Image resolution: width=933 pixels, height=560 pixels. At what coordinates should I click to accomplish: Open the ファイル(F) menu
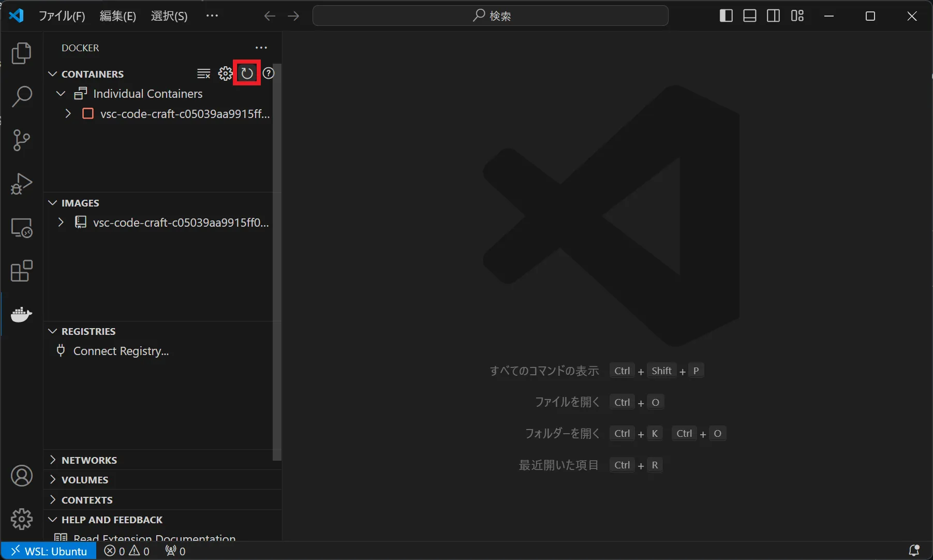(62, 16)
